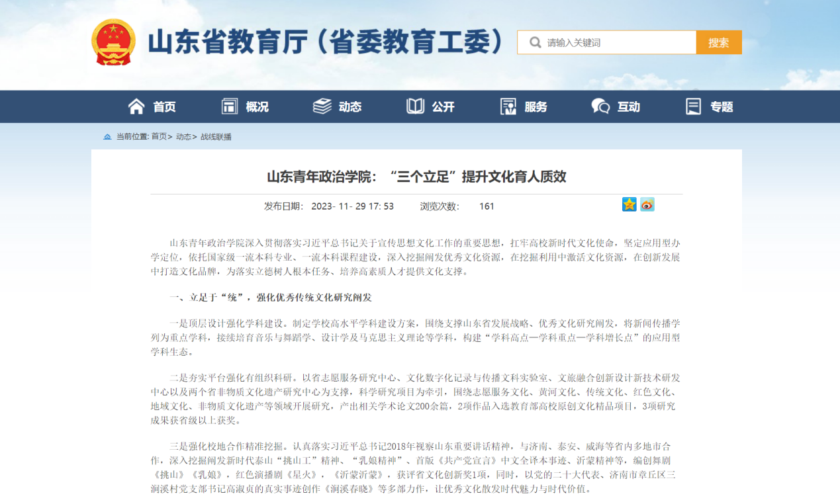Open the 战线联播 breadcrumb link

(x=216, y=137)
